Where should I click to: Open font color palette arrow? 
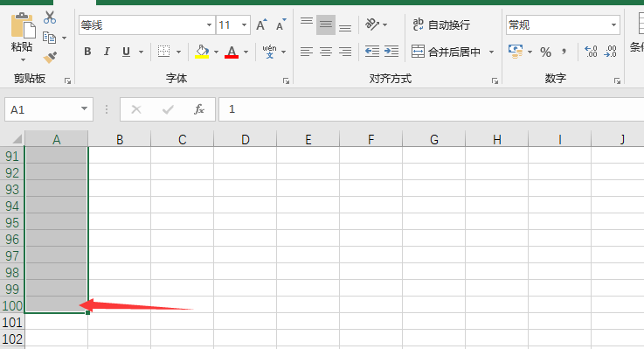coord(246,52)
